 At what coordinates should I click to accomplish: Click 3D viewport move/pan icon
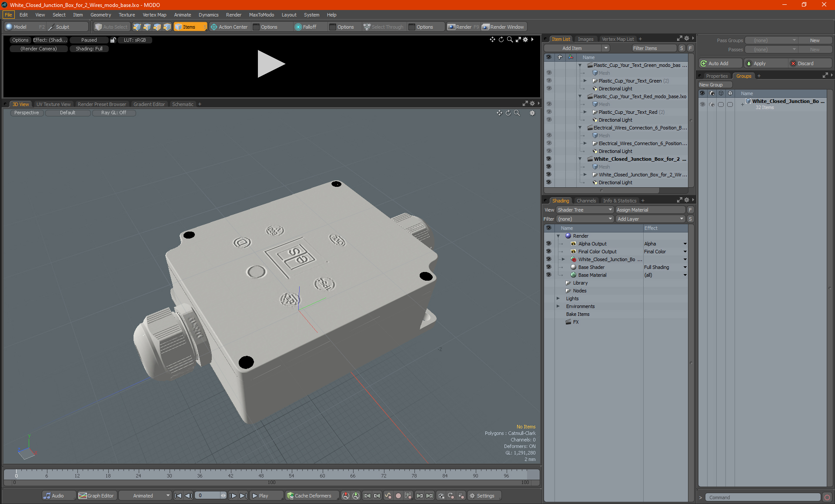(x=499, y=113)
